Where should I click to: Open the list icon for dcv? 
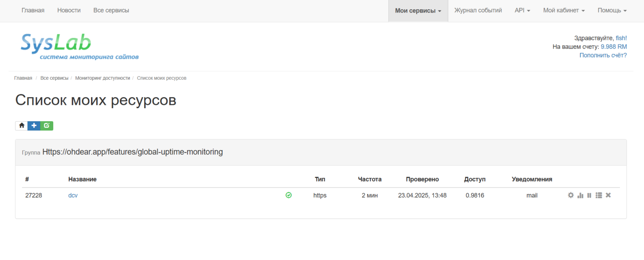coord(599,195)
